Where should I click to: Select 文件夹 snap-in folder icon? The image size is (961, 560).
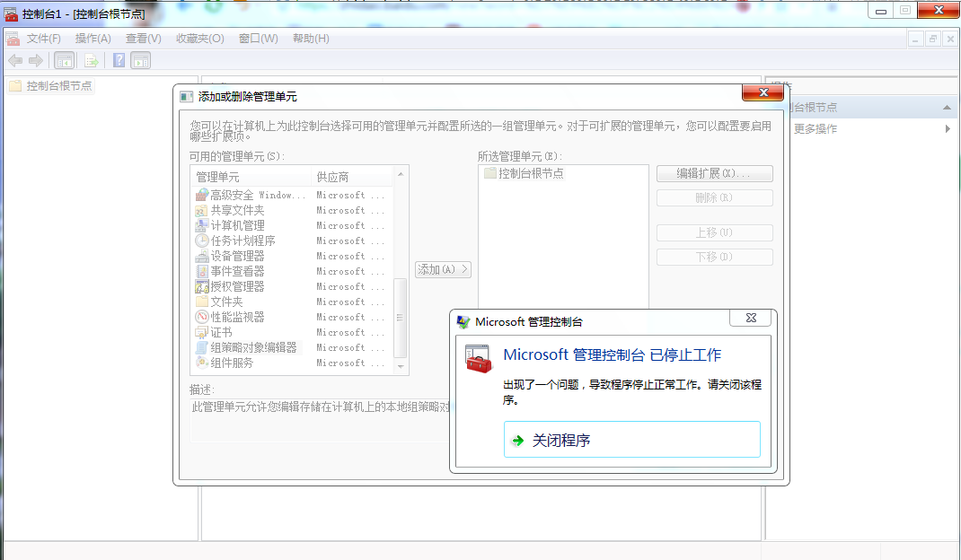pyautogui.click(x=202, y=302)
